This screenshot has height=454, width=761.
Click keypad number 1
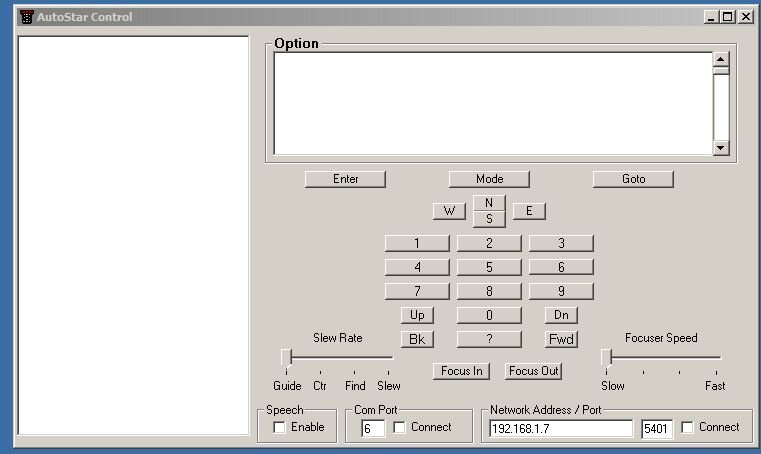point(417,243)
